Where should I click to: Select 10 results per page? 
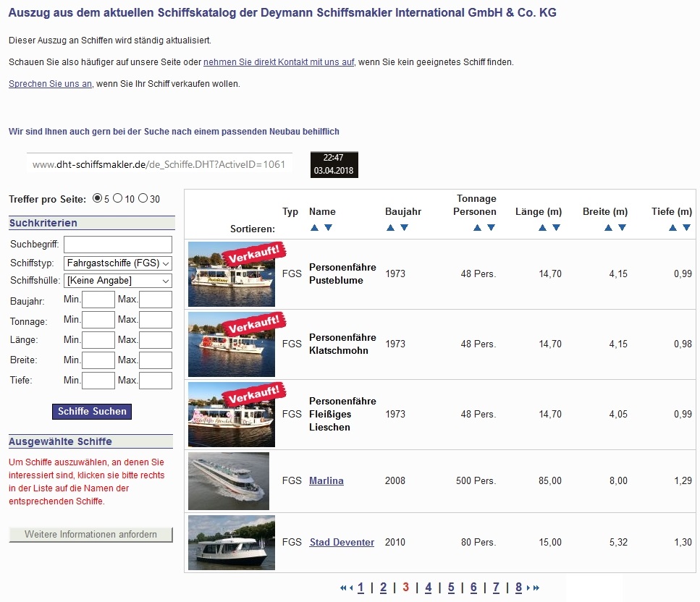coord(118,198)
